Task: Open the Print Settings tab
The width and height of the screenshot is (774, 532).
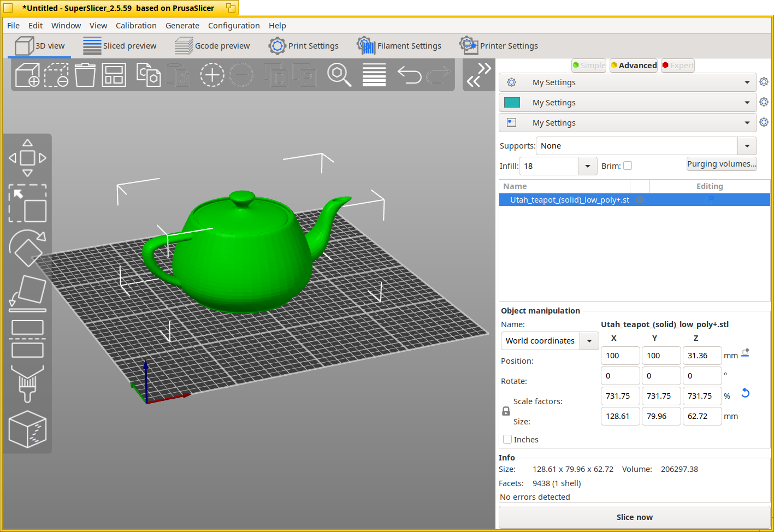Action: pyautogui.click(x=304, y=46)
